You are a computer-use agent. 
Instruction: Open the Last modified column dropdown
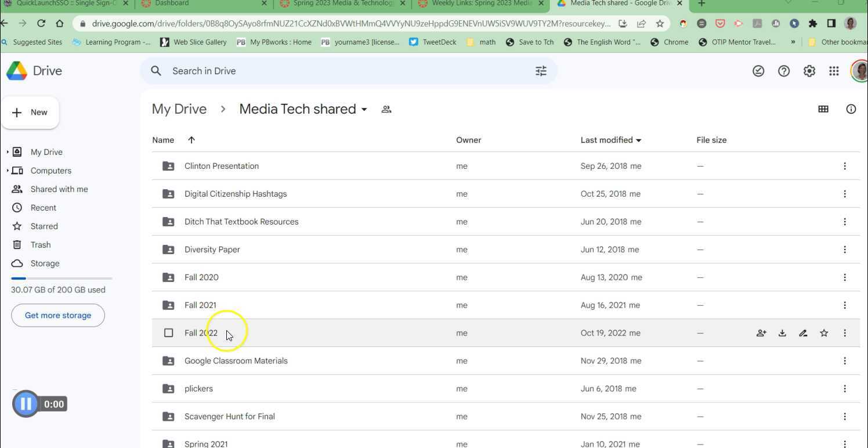pyautogui.click(x=639, y=140)
